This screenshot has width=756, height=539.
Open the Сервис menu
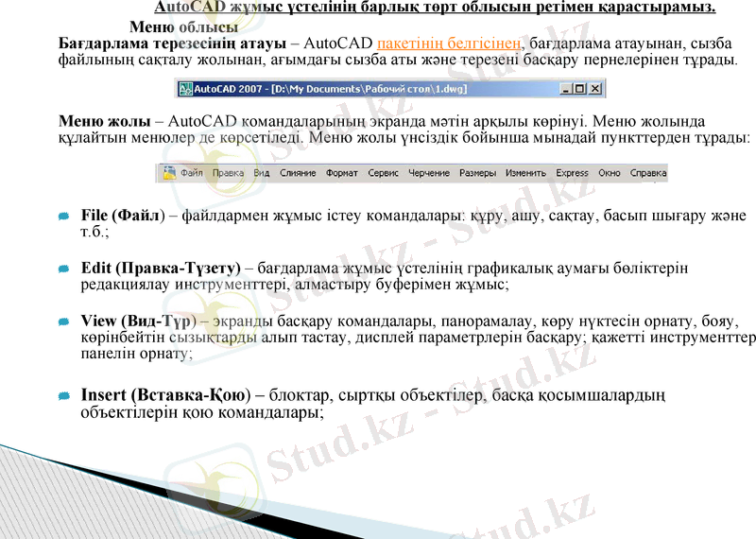pyautogui.click(x=384, y=173)
